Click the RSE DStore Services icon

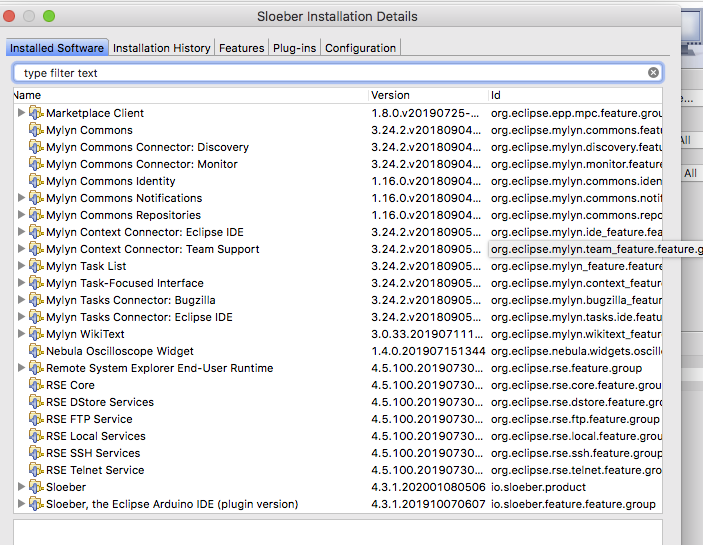[x=36, y=402]
